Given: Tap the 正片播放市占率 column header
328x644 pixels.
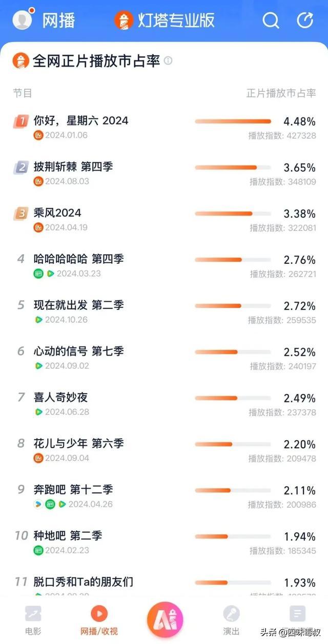Looking at the screenshot, I should click(281, 93).
